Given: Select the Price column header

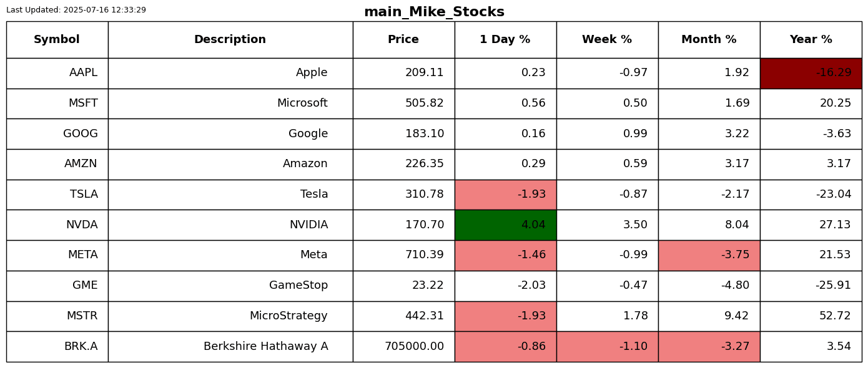Looking at the screenshot, I should point(403,40).
